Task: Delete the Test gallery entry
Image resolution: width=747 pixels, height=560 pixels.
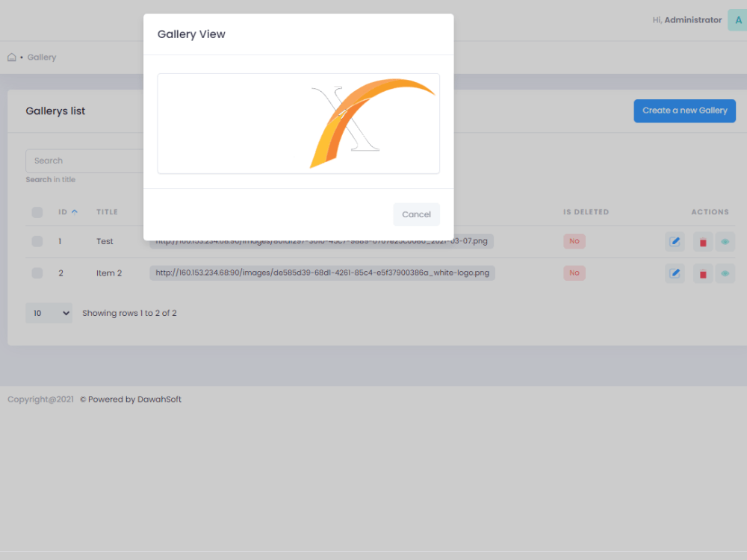Action: click(x=702, y=241)
